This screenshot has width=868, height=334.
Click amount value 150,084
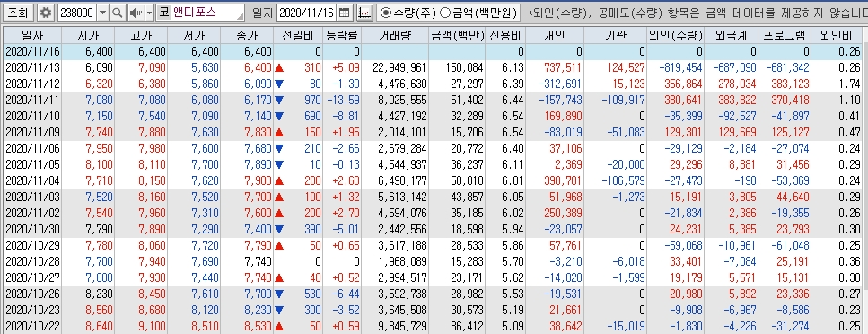coord(464,67)
